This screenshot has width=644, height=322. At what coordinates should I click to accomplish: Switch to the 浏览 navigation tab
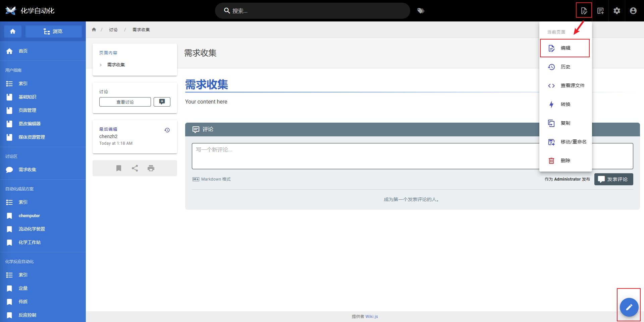54,31
